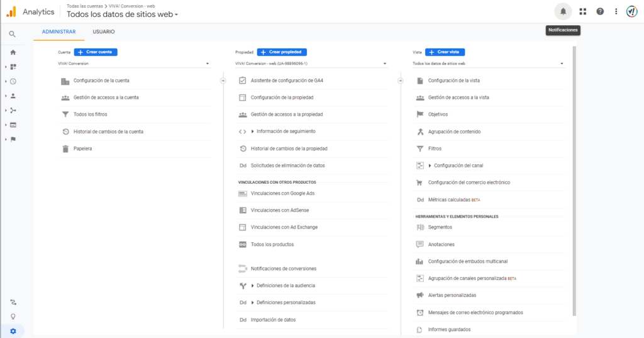
Task: Open the Notifications bell icon
Action: pyautogui.click(x=563, y=11)
